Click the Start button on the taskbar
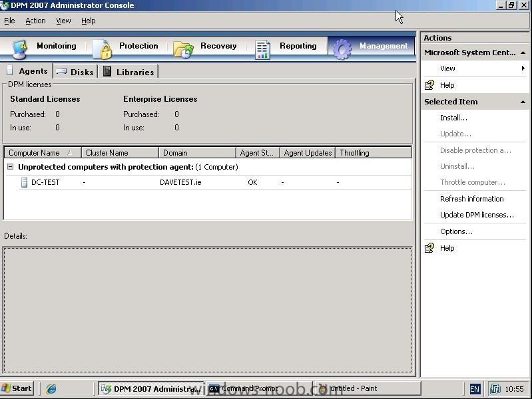The height and width of the screenshot is (399, 532). point(17,388)
